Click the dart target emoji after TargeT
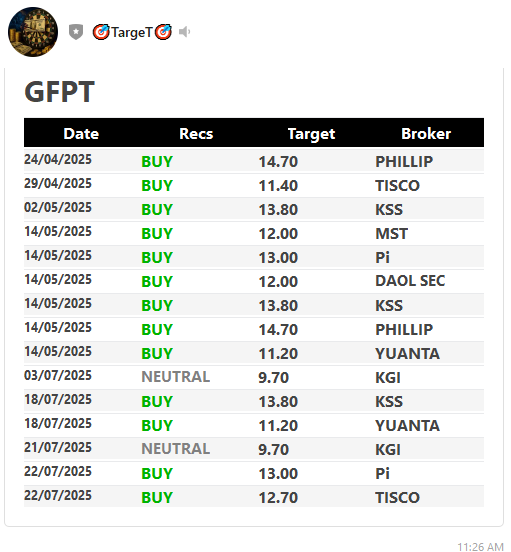Image resolution: width=511 pixels, height=552 pixels. [x=164, y=32]
